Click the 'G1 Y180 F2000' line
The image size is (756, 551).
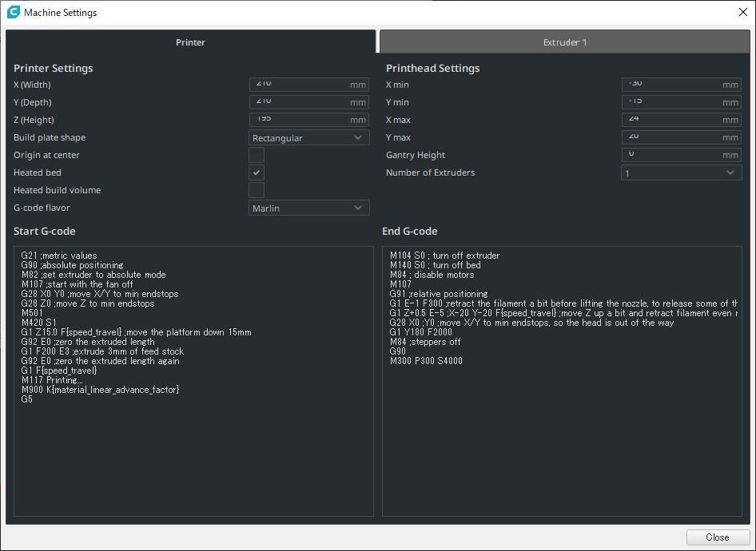(x=420, y=332)
